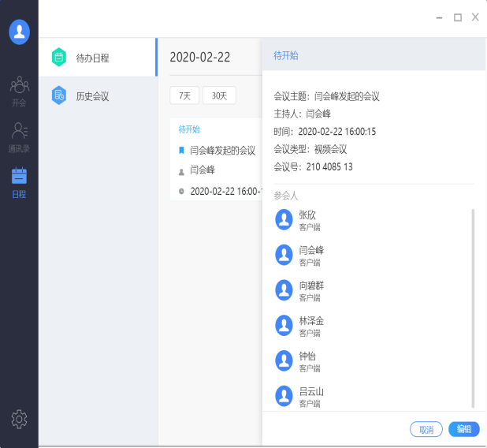487x448 pixels.
Task: Open settings via the gear icon
Action: tap(19, 420)
